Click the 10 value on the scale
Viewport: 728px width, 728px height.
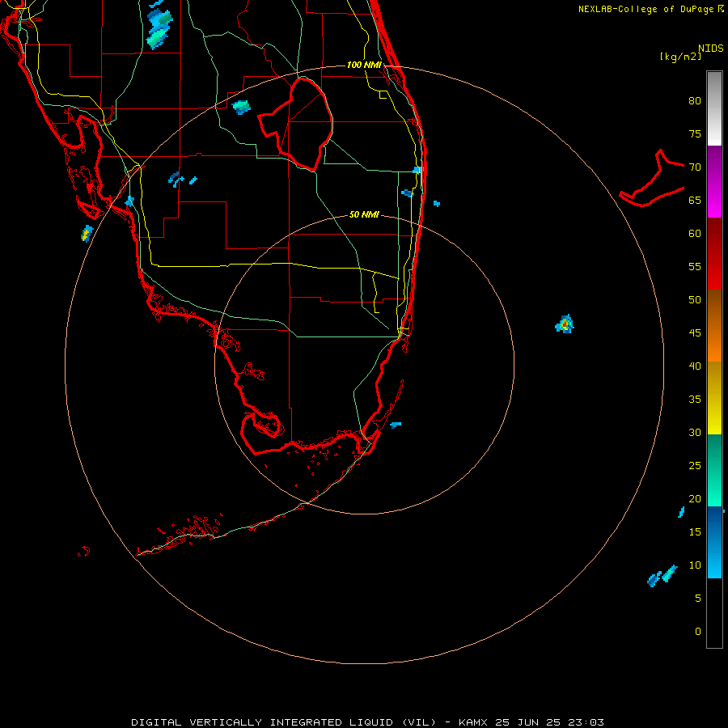point(695,565)
